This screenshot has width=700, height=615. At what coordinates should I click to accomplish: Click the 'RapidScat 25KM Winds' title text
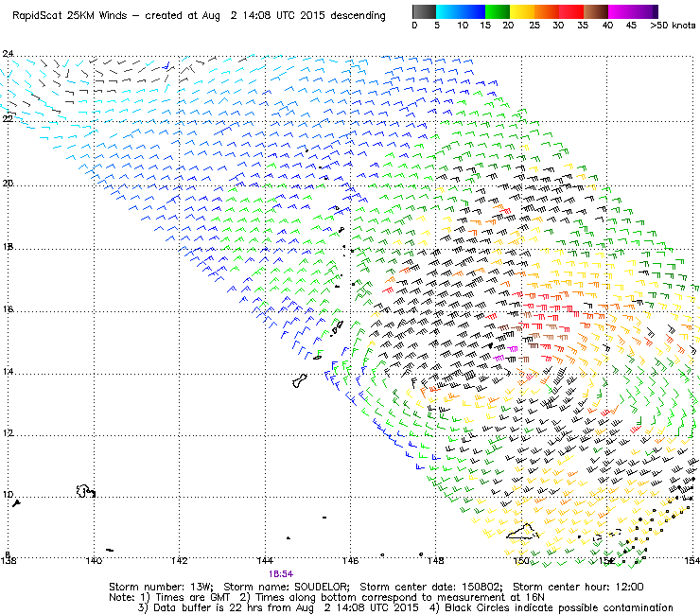[70, 15]
